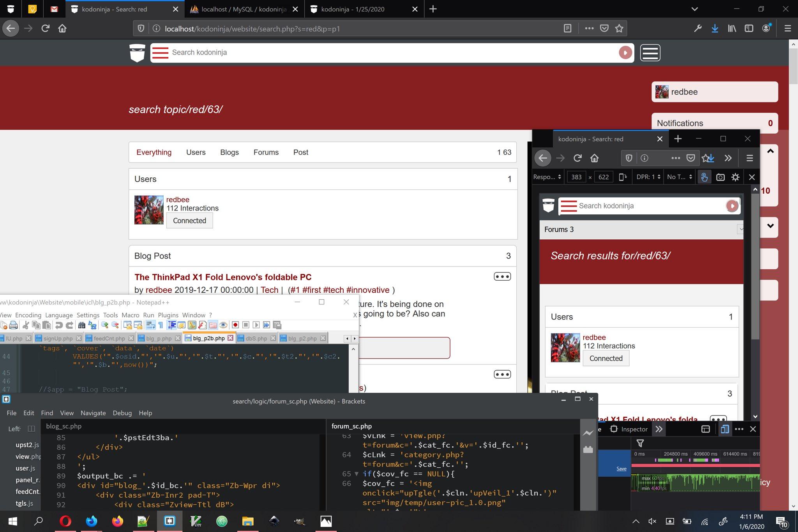
Task: Expand more devtools tabs chevron next to Inspector
Action: pos(659,429)
